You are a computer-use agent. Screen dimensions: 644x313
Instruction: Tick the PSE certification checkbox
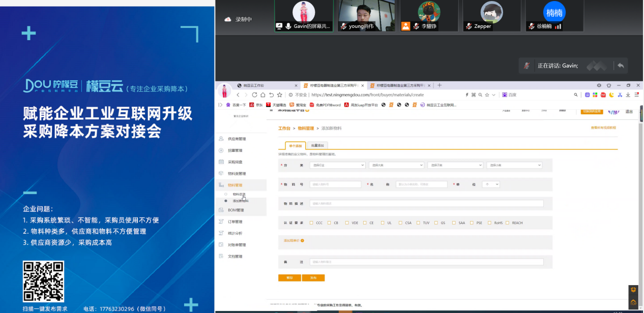click(x=472, y=223)
